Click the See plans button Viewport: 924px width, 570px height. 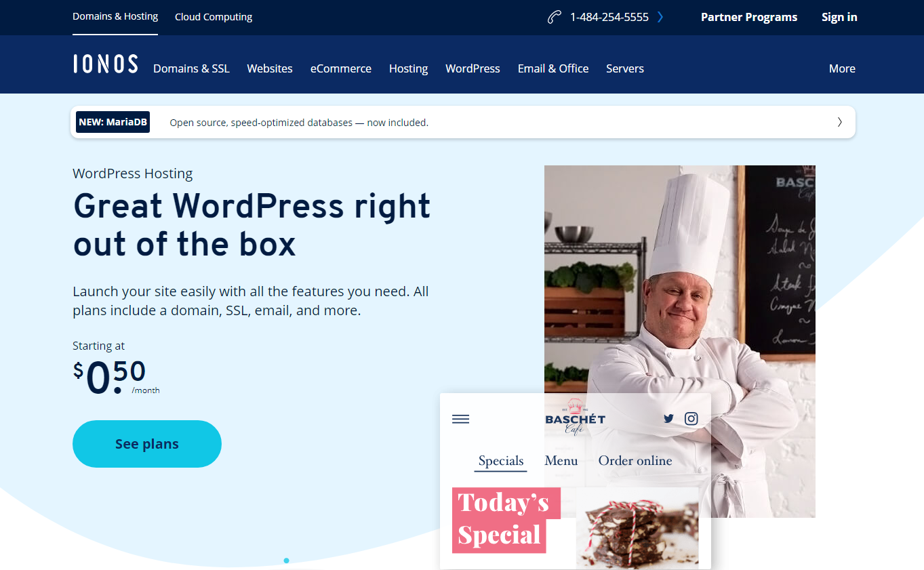click(x=147, y=444)
